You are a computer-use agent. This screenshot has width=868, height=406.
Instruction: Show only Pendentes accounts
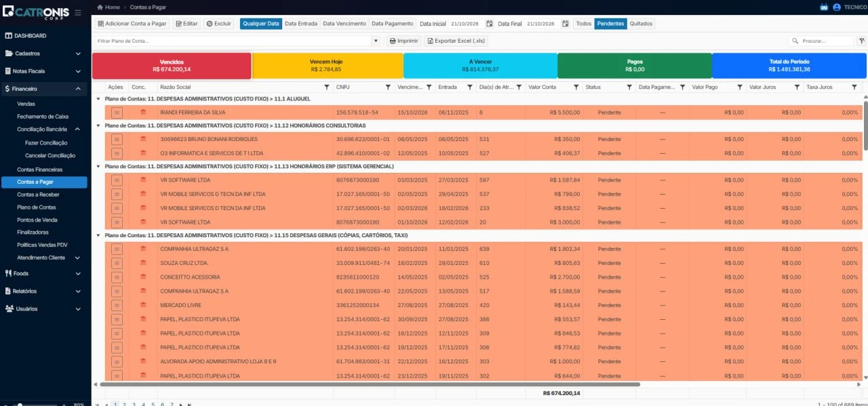tap(610, 24)
